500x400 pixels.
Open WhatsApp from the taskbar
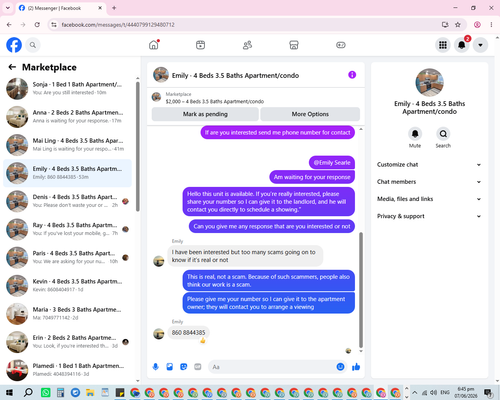45,393
